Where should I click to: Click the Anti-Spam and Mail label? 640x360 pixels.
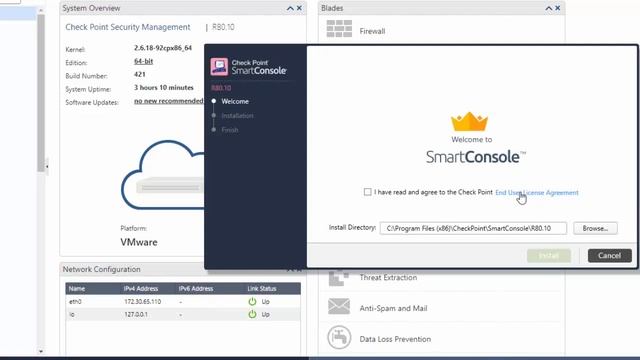393,308
